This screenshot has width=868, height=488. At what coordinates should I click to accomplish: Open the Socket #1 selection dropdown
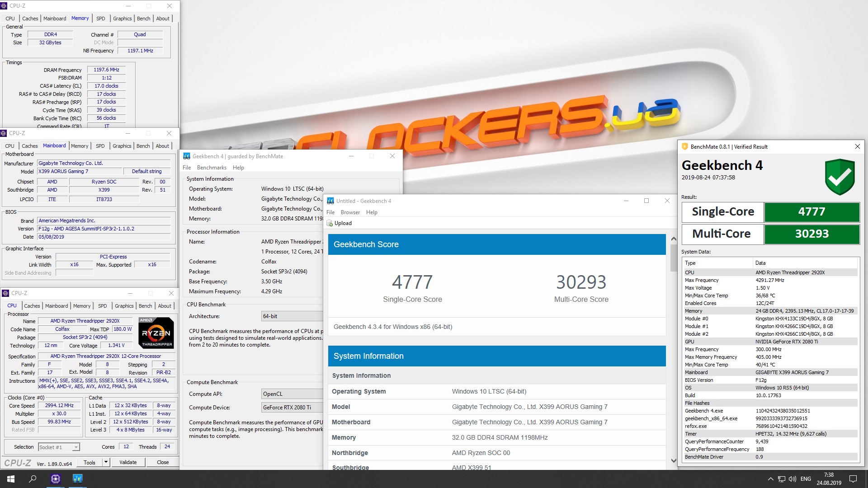tap(59, 447)
